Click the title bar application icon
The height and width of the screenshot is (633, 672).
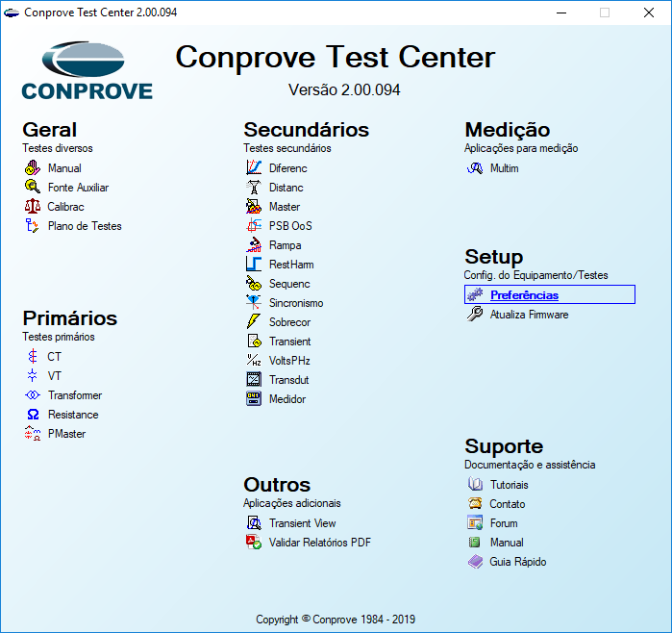[x=12, y=13]
